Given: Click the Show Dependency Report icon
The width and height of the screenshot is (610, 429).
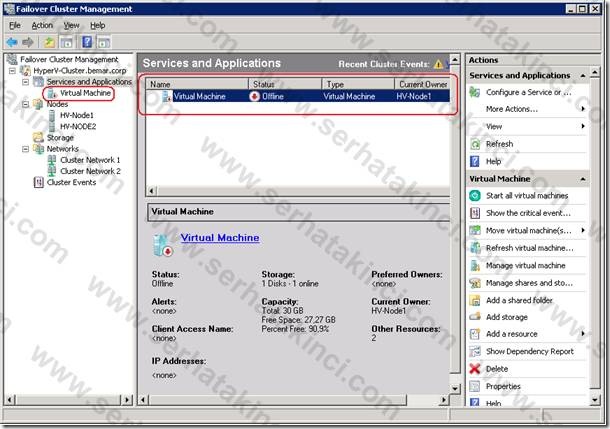Looking at the screenshot, I should tap(475, 351).
